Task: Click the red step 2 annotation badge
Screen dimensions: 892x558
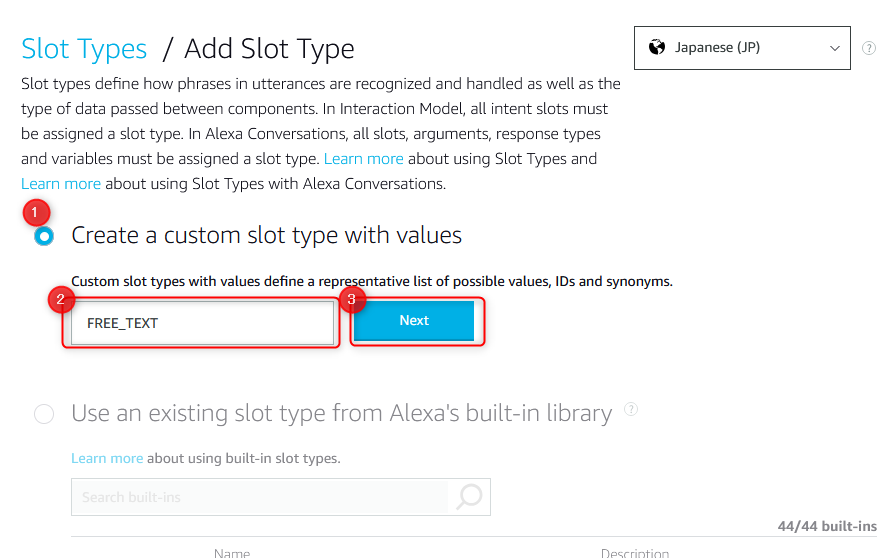Action: 60,299
